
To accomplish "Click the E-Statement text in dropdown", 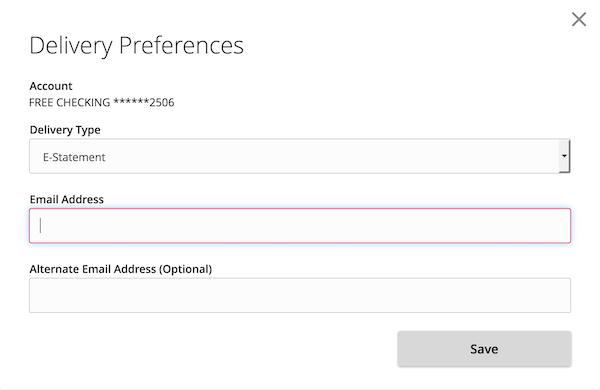I will pos(74,157).
